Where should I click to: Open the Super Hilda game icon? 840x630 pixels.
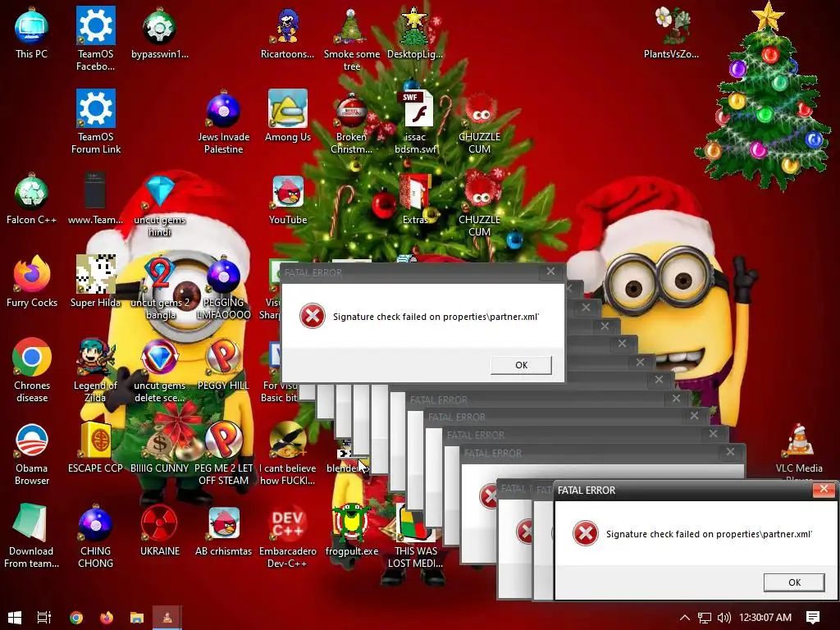(x=95, y=274)
